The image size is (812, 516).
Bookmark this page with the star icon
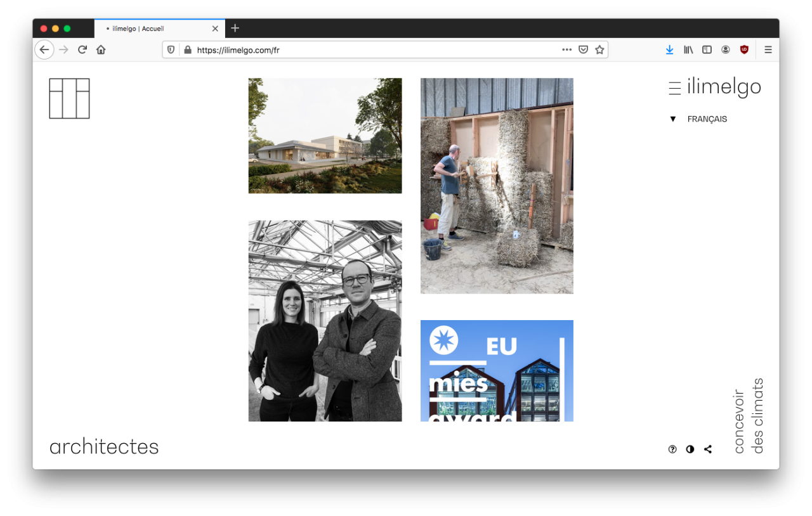pos(599,49)
